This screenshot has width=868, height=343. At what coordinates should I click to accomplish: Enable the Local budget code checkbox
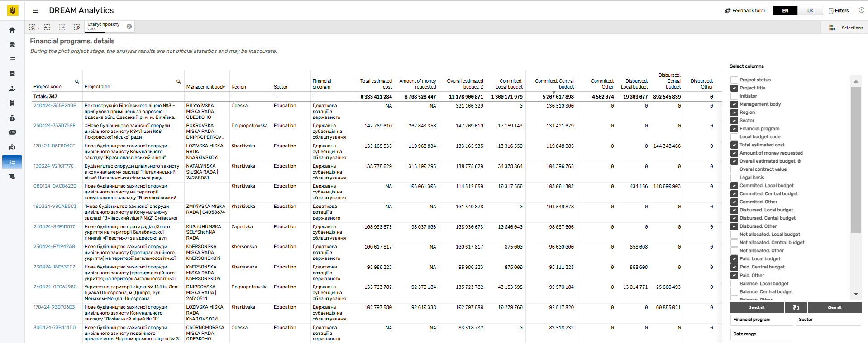click(734, 137)
